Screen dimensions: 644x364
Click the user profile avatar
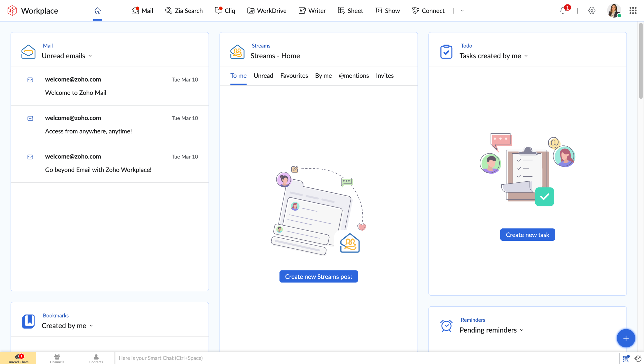(614, 11)
